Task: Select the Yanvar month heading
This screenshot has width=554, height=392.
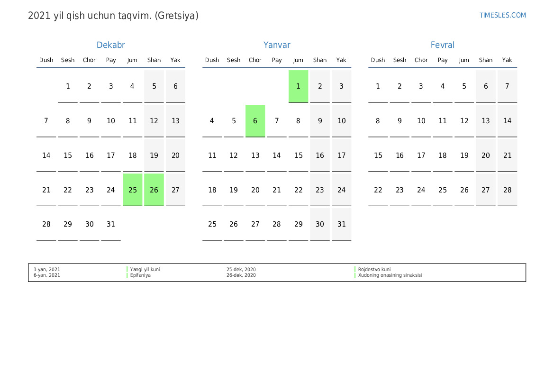Action: click(x=277, y=45)
